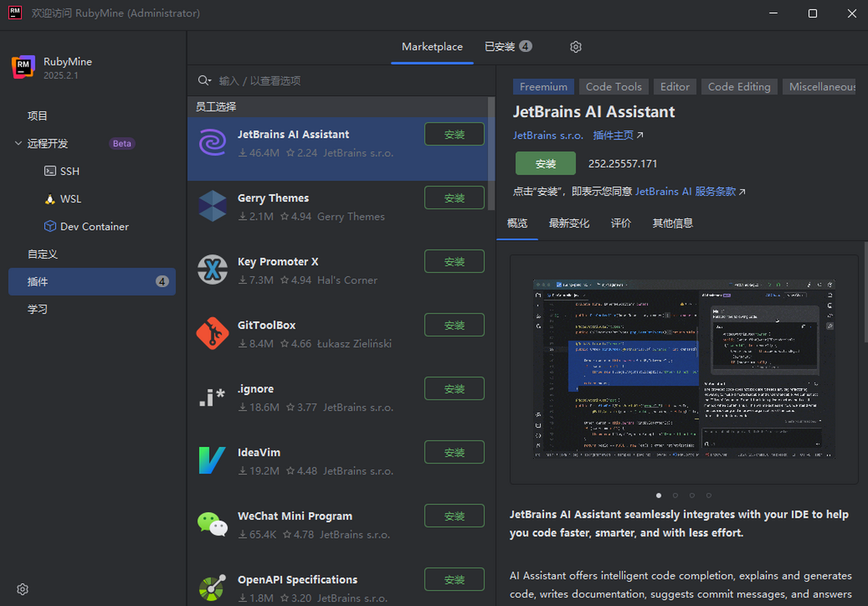
Task: Click the GitToolBox plugin icon
Action: (x=212, y=333)
